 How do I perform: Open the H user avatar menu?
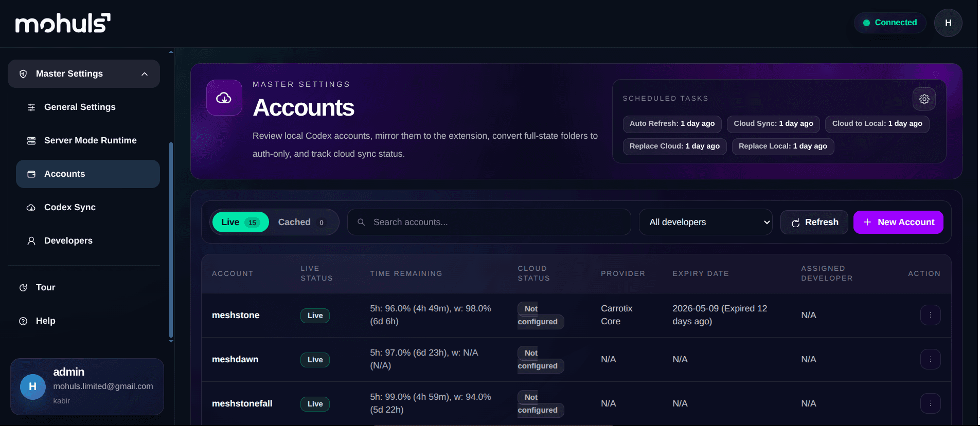(948, 23)
